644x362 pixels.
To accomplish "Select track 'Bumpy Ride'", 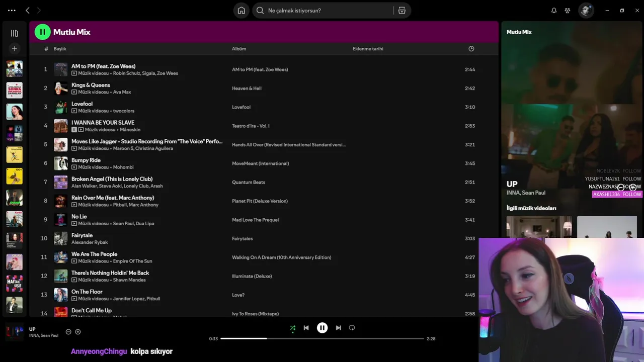I will (x=86, y=160).
